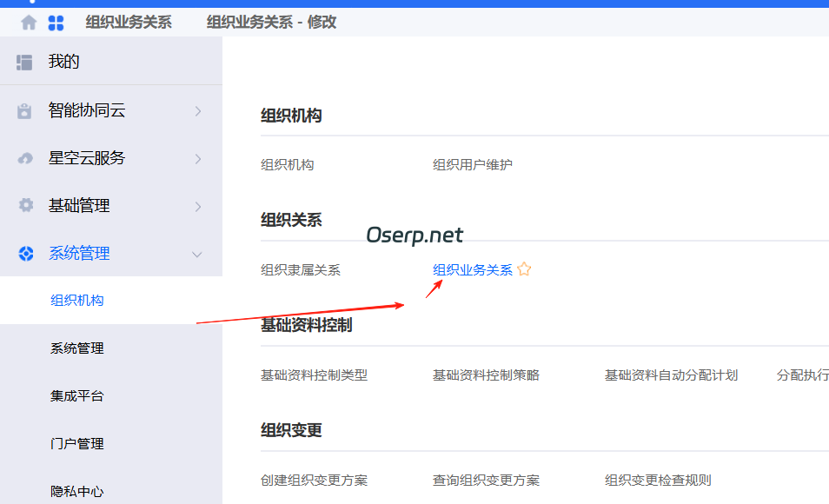Click the 智能协同云 cloud icon

26,109
